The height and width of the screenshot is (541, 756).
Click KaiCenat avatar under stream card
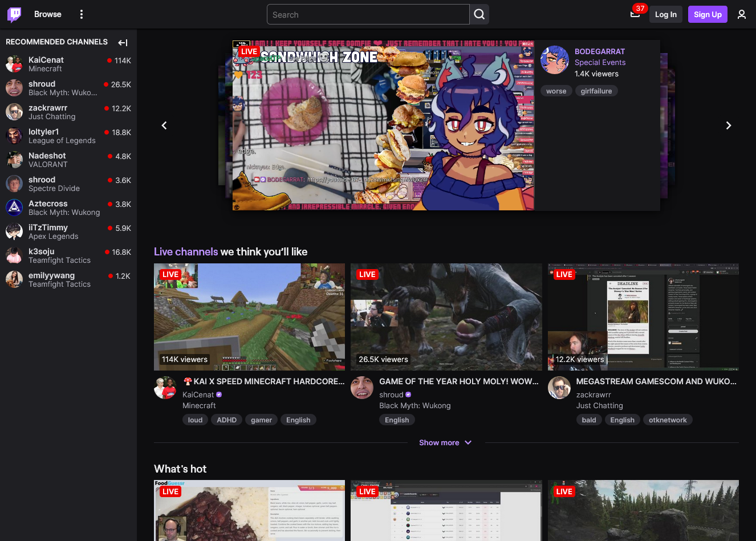click(x=165, y=388)
